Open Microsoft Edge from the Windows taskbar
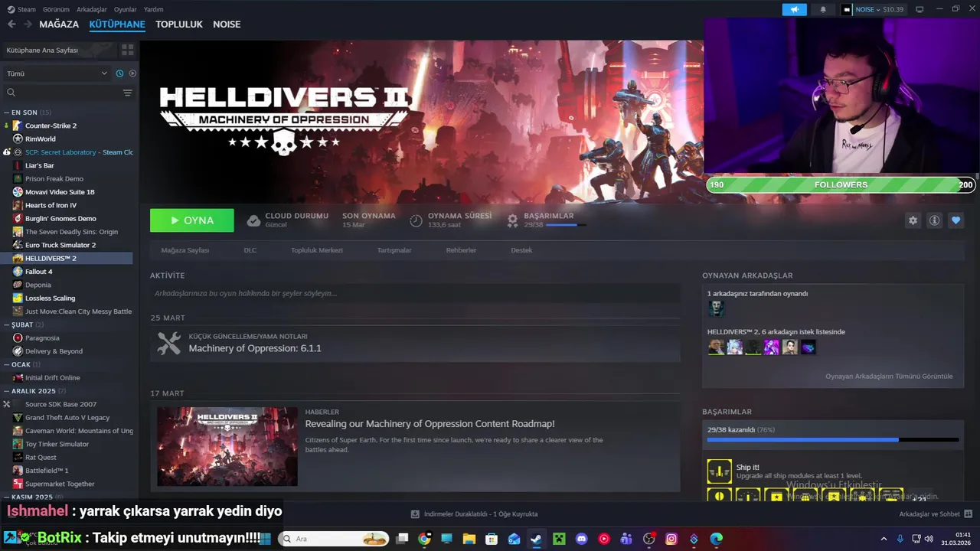 (x=716, y=539)
